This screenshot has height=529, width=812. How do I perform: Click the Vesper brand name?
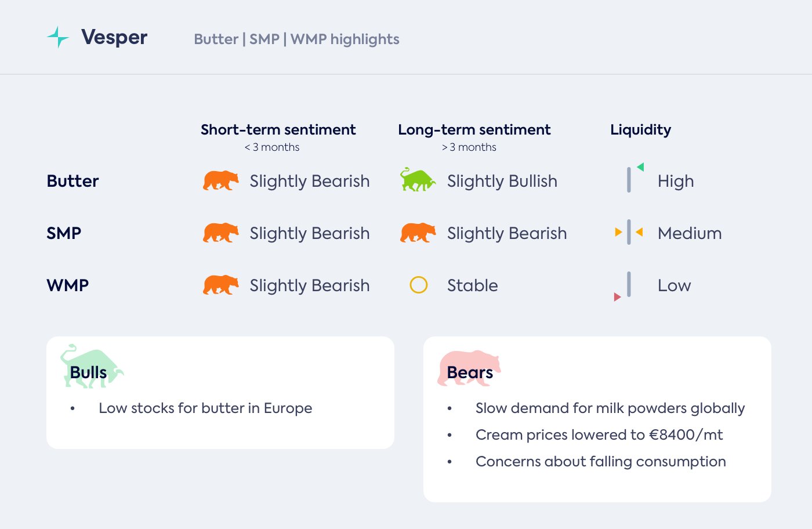114,38
